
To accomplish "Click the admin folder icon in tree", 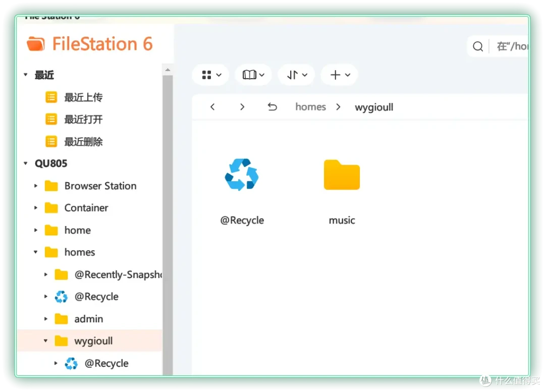I will coord(61,319).
